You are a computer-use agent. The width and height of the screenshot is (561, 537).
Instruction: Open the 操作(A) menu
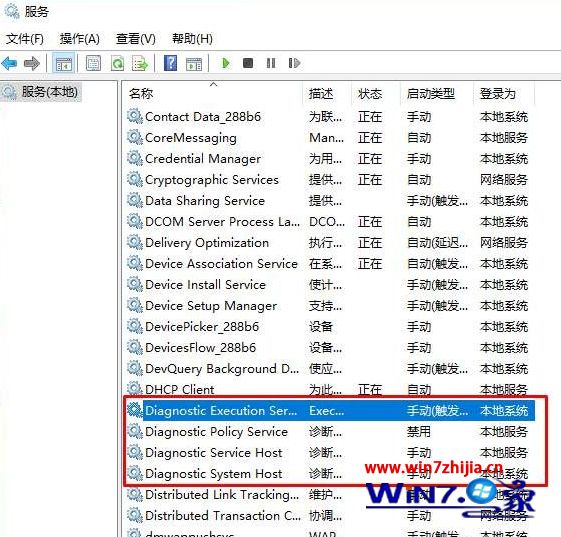click(x=79, y=39)
